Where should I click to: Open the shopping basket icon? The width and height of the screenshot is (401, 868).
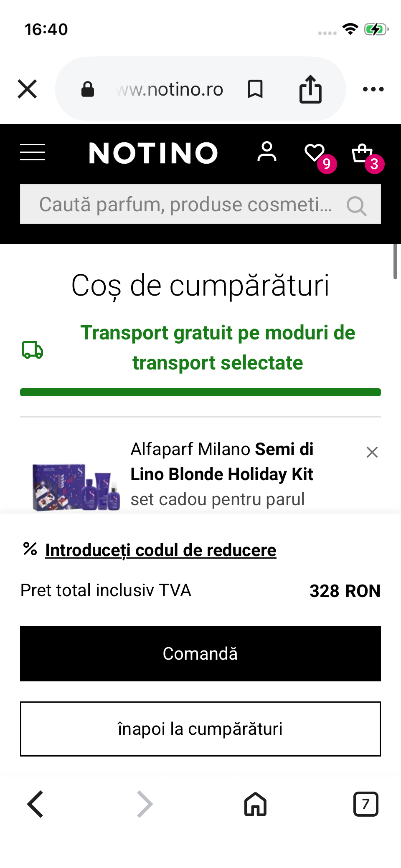coord(362,153)
